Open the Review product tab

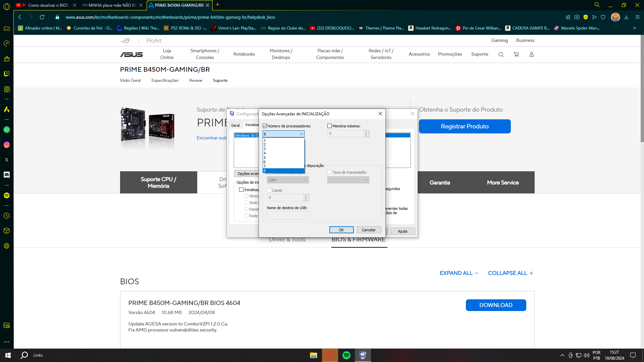(x=196, y=80)
